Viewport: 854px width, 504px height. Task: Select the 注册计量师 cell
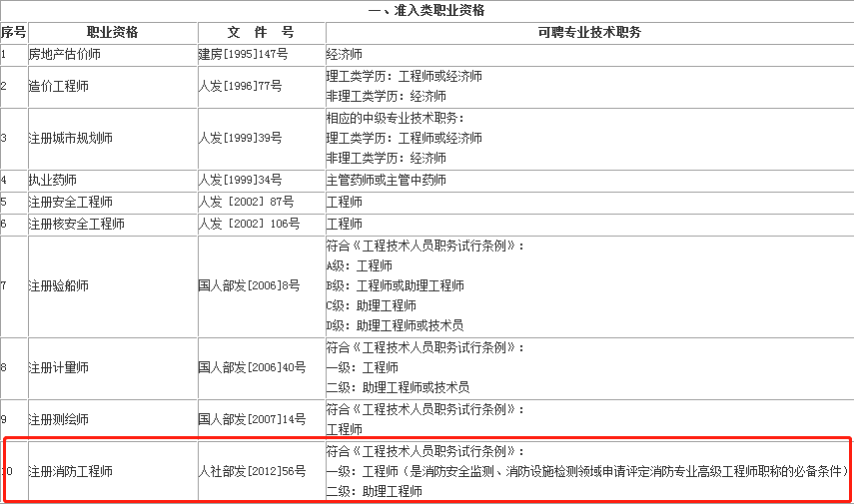pyautogui.click(x=59, y=367)
